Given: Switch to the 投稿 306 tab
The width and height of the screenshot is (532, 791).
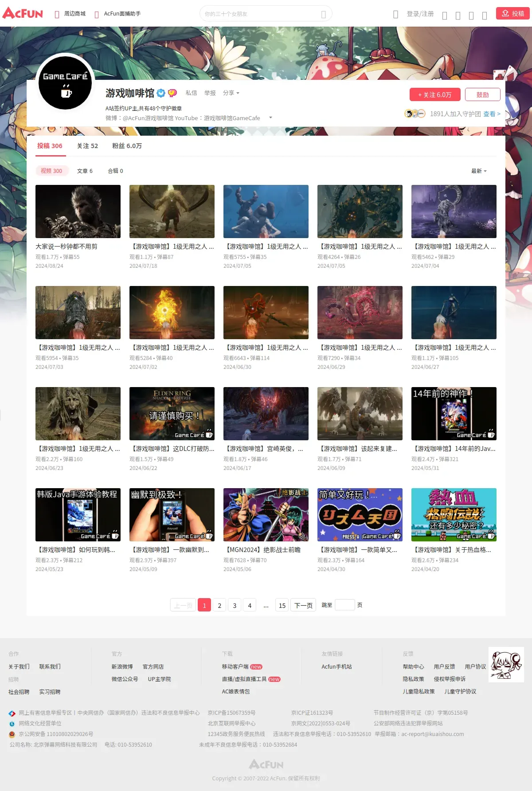Looking at the screenshot, I should [x=50, y=146].
